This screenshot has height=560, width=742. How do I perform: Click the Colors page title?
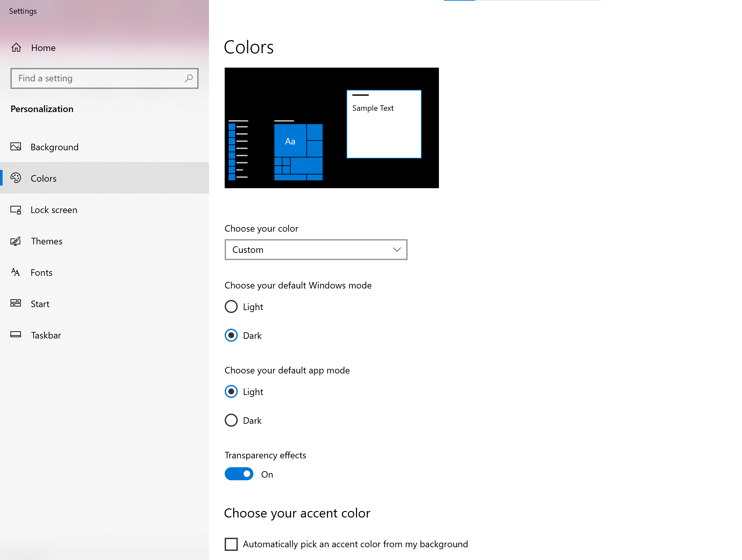click(249, 47)
